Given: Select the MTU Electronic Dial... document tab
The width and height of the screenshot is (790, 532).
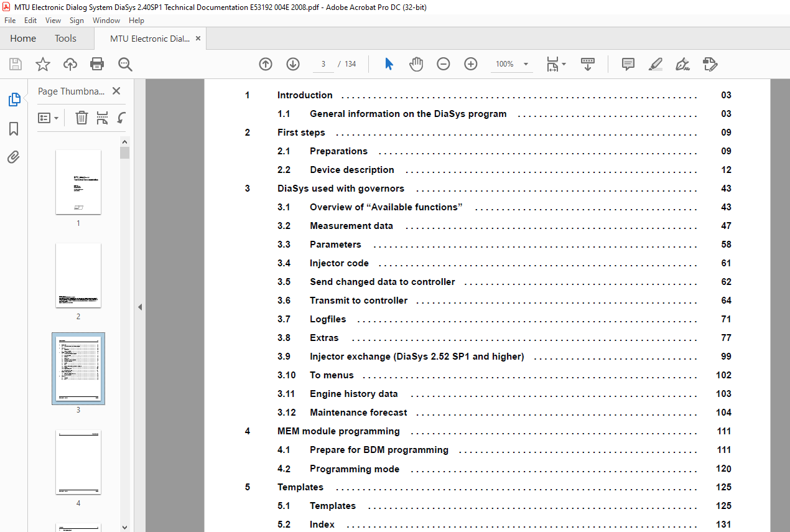Looking at the screenshot, I should point(150,38).
